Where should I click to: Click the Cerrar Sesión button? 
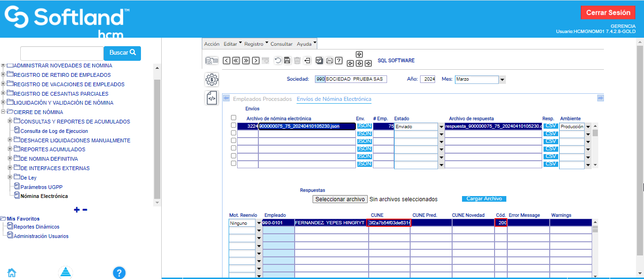point(608,13)
